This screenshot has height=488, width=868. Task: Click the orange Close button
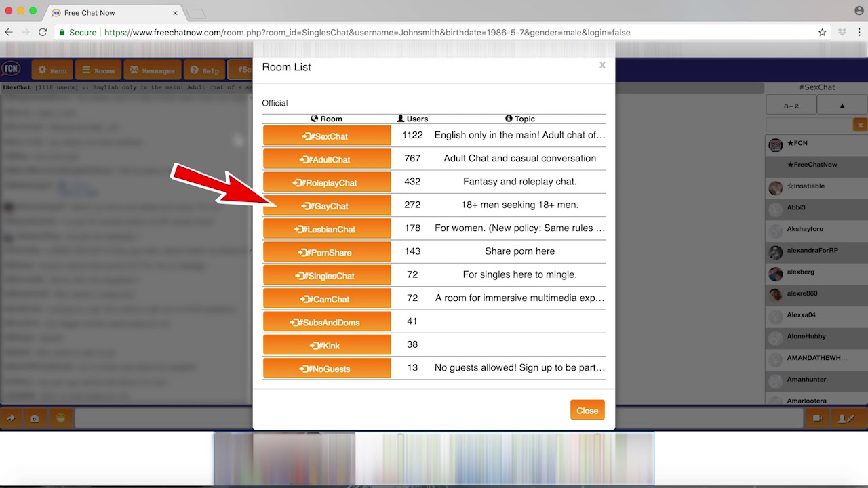[x=587, y=410]
